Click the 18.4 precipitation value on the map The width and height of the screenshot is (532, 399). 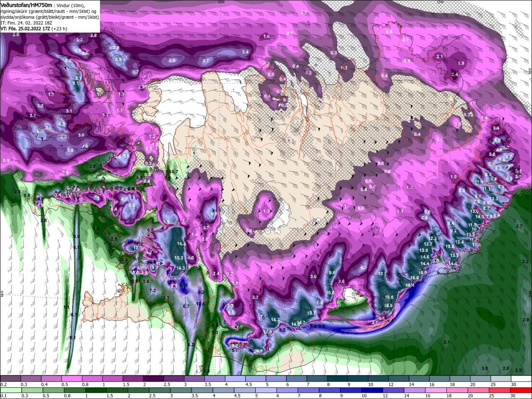[x=410, y=285]
